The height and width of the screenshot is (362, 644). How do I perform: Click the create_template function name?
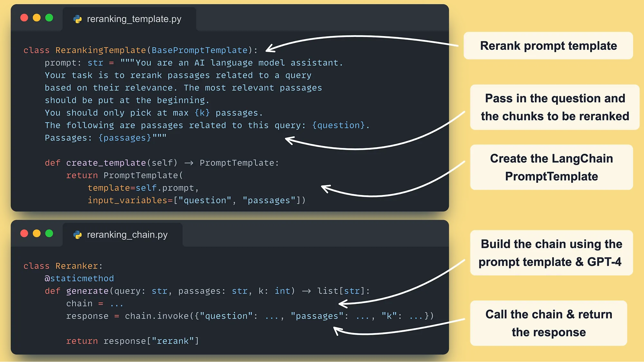(x=106, y=163)
